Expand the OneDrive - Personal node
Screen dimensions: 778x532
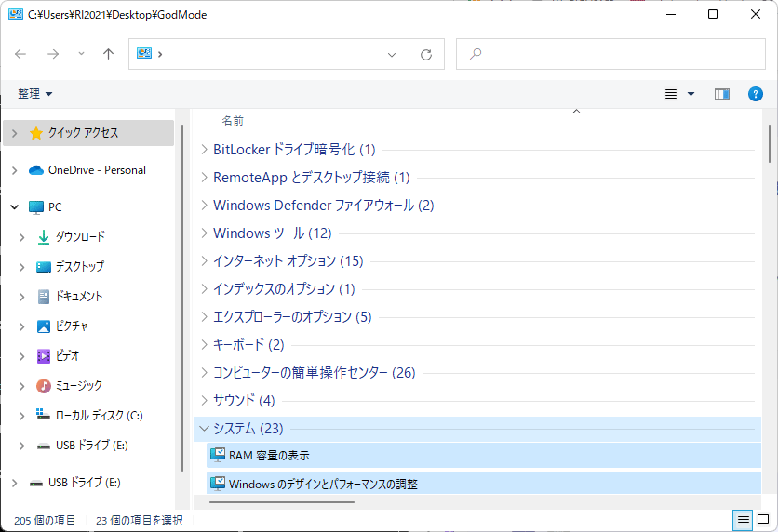[x=14, y=170]
